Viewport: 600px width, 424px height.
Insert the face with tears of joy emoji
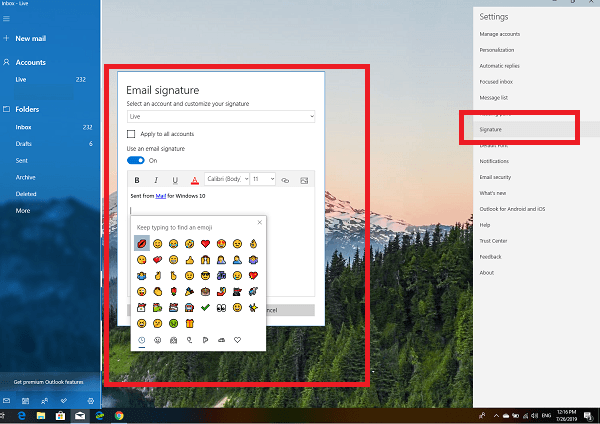pyautogui.click(x=173, y=243)
